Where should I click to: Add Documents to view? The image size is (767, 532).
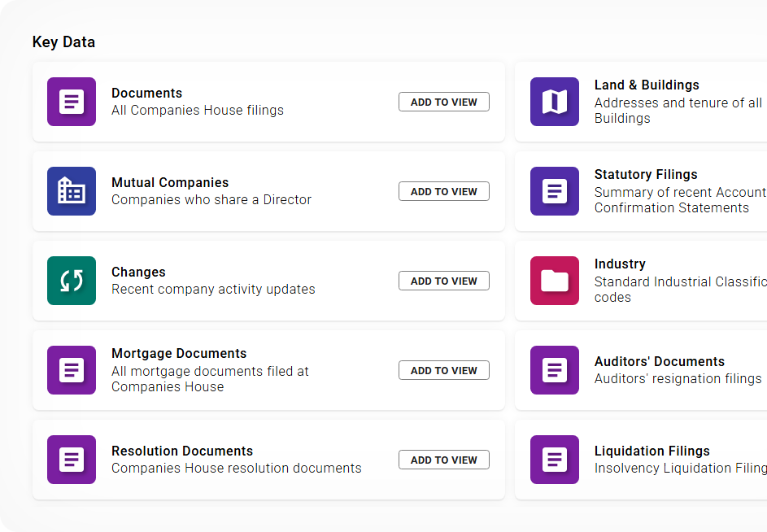click(x=443, y=102)
